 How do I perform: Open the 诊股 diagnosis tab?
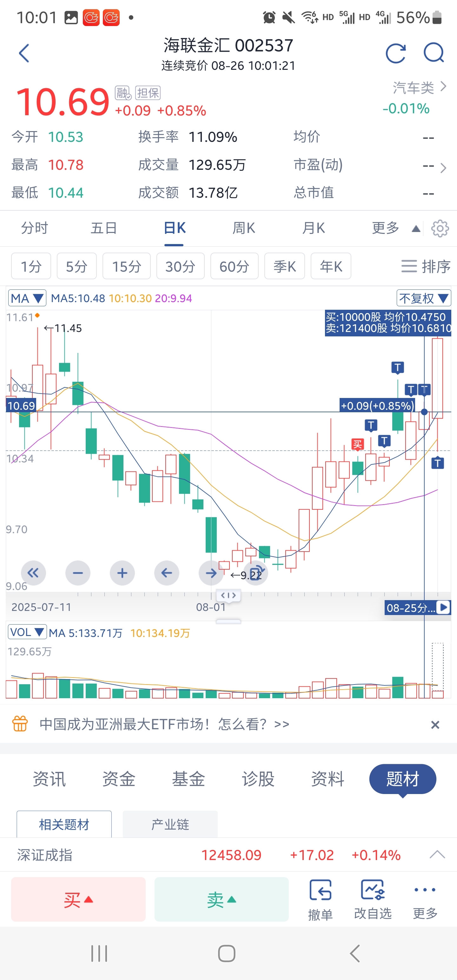(258, 779)
